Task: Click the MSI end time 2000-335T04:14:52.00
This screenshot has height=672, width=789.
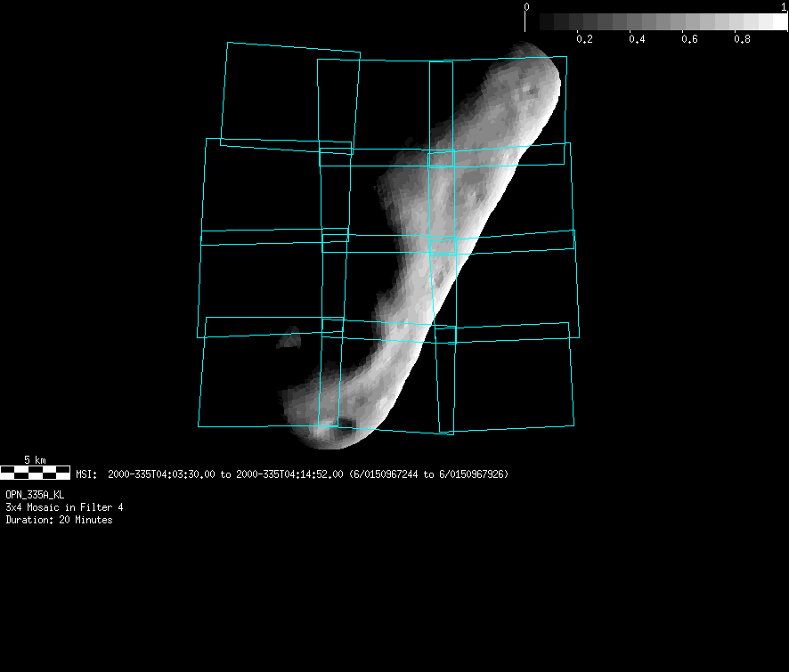Action: [289, 474]
